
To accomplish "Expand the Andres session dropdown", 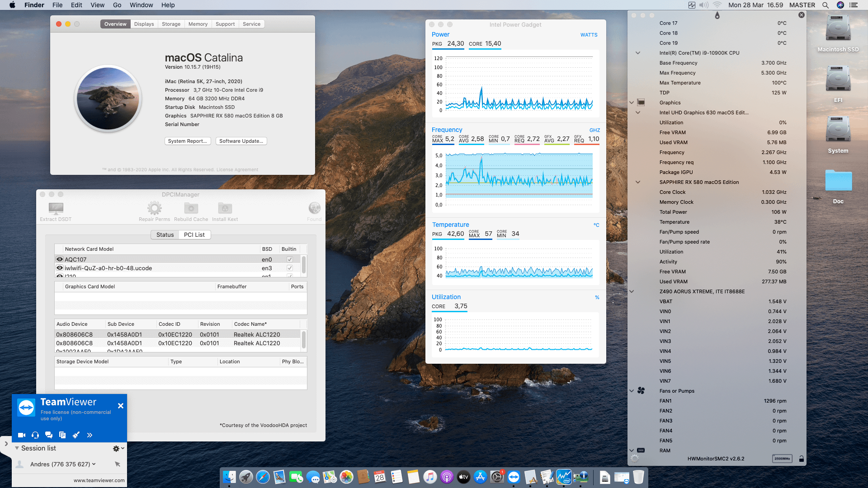I will coord(94,464).
